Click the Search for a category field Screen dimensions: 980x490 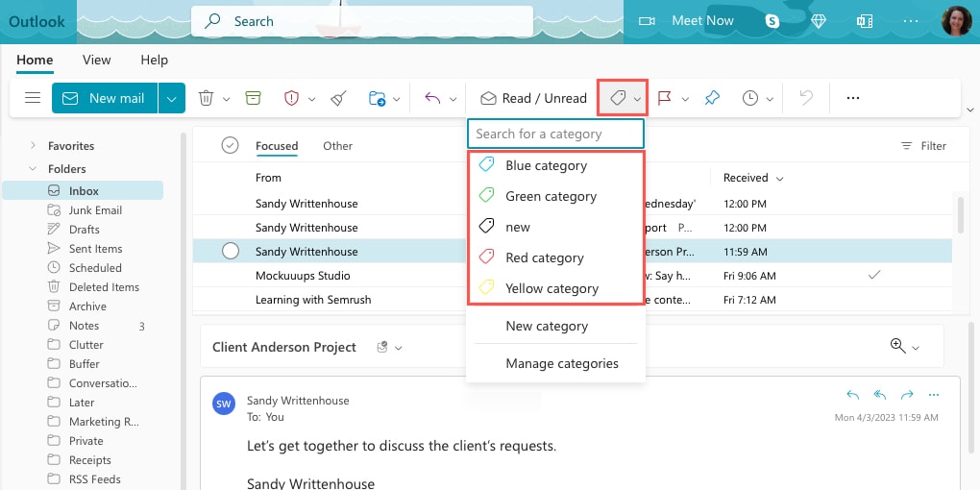[x=555, y=134]
